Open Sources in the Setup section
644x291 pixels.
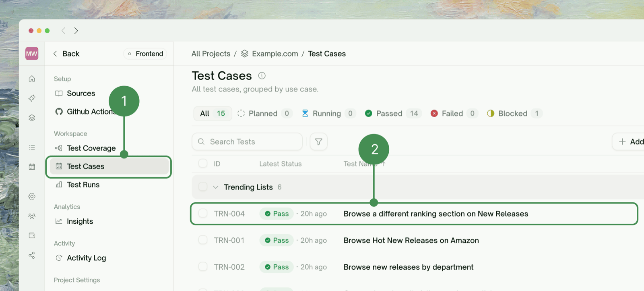point(75,94)
